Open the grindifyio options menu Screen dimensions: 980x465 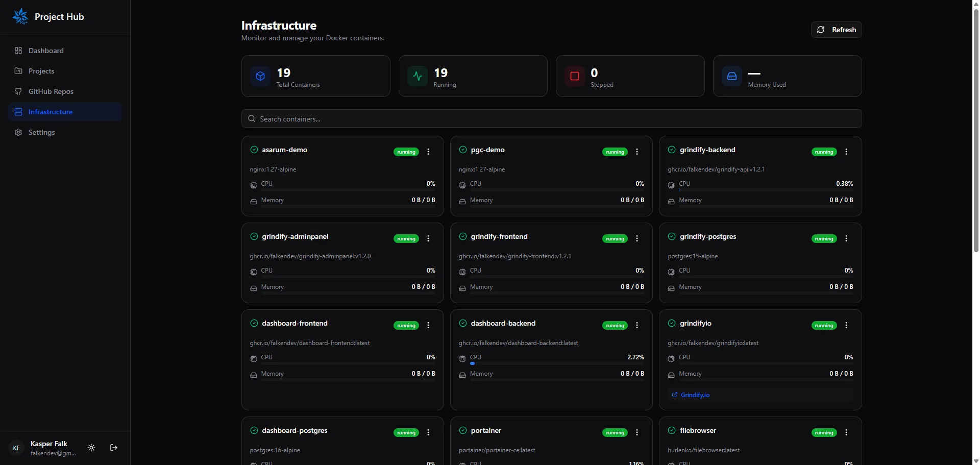tap(846, 325)
